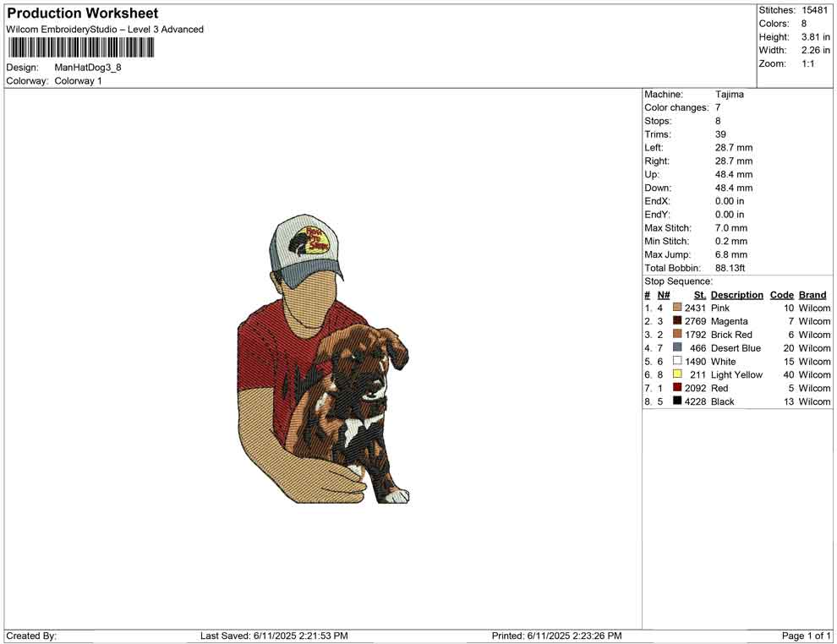
Task: Click stitch count '4228' in Black row
Action: coord(696,401)
